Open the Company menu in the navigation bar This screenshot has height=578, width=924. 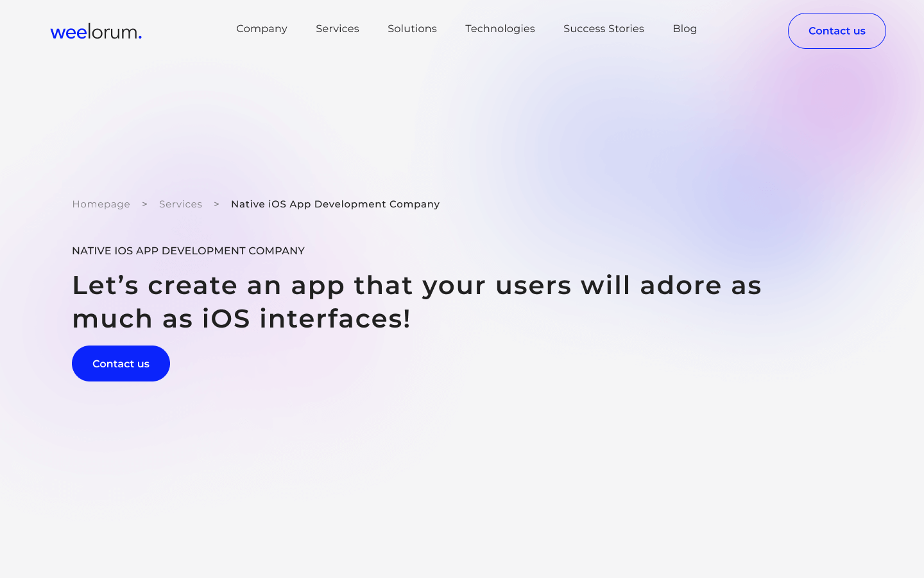(262, 28)
